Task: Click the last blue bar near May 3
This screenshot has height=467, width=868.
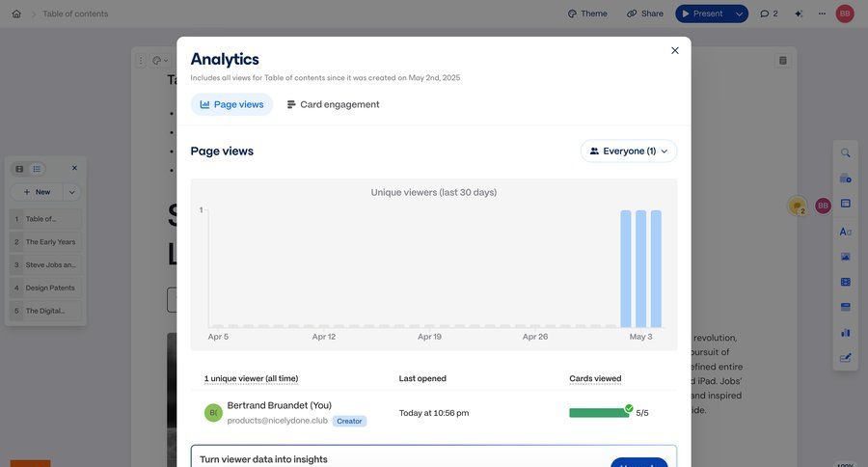Action: tap(656, 268)
